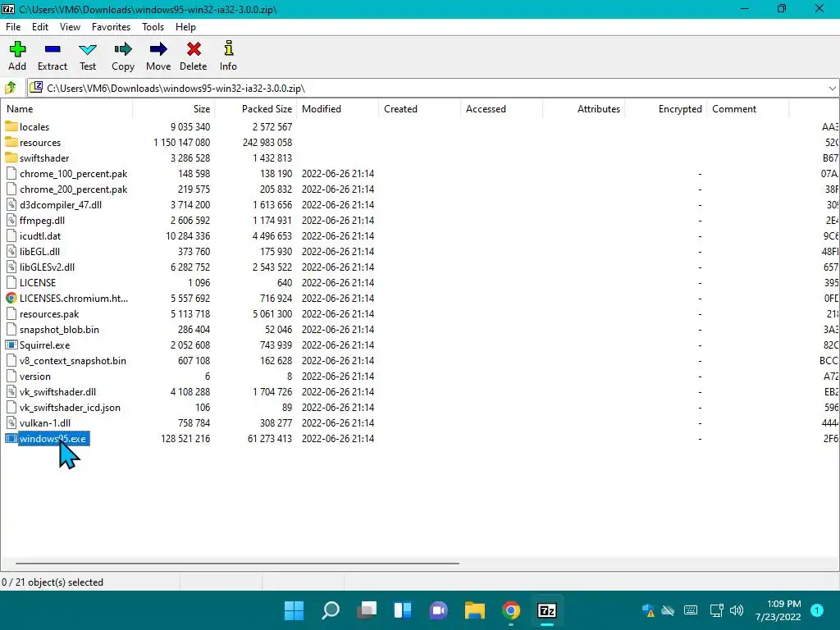Screen dimensions: 840x630
Task: Sort by Accessed column header
Action: pos(501,109)
